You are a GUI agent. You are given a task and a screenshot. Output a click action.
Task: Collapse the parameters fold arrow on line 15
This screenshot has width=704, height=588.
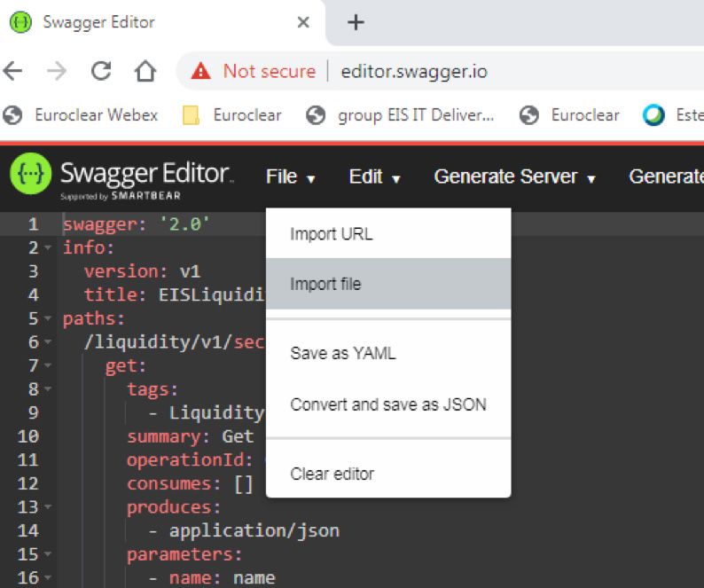coord(48,553)
